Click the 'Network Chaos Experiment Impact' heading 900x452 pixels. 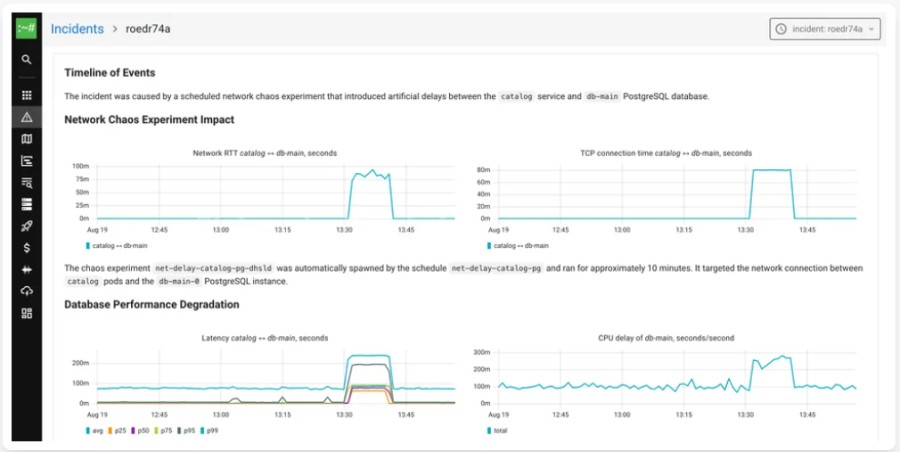149,119
